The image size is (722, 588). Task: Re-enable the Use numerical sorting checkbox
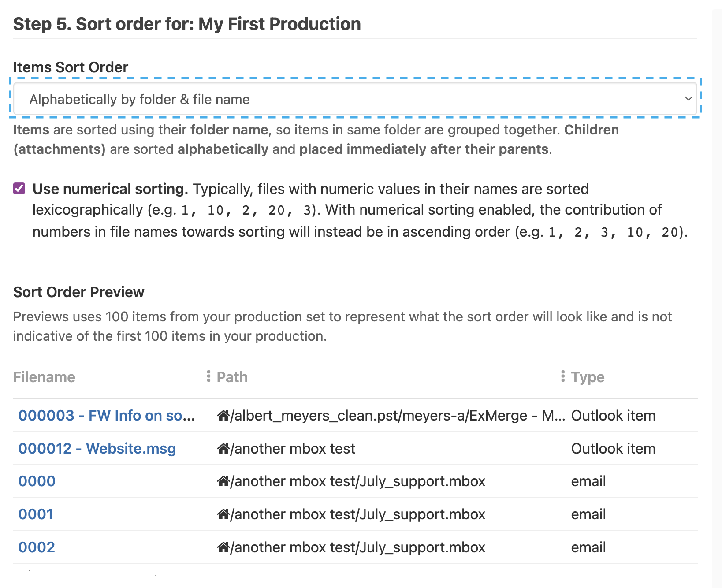[19, 189]
